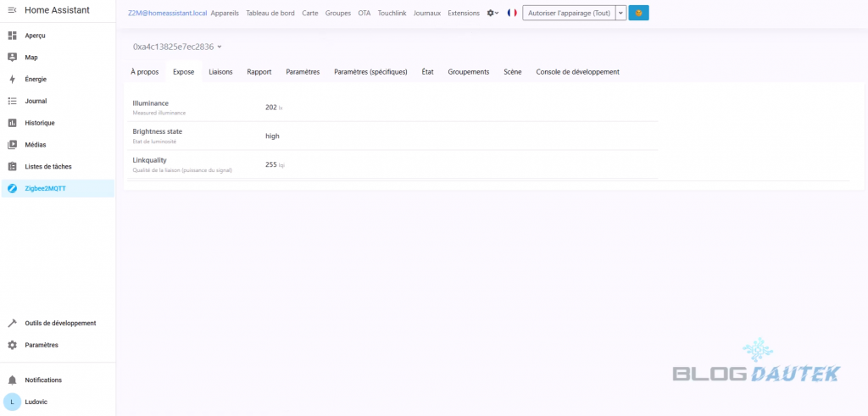Switch to the À propos tab
The height and width of the screenshot is (416, 868).
point(144,72)
